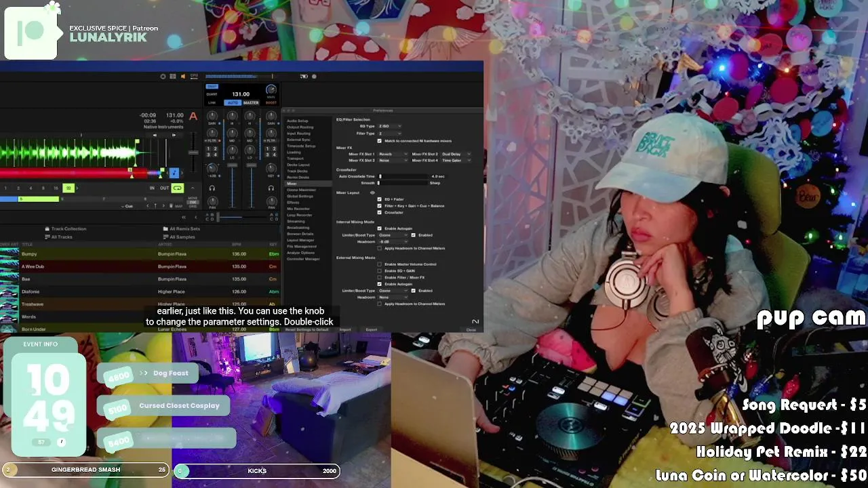Select Audio Setup in preferences sidebar
This screenshot has width=868, height=488.
[298, 121]
